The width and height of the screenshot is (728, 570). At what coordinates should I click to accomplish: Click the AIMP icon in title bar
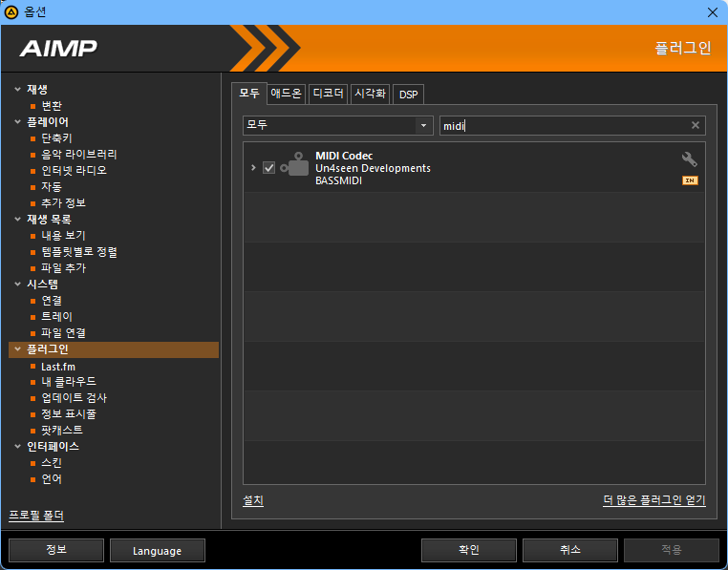pos(11,12)
